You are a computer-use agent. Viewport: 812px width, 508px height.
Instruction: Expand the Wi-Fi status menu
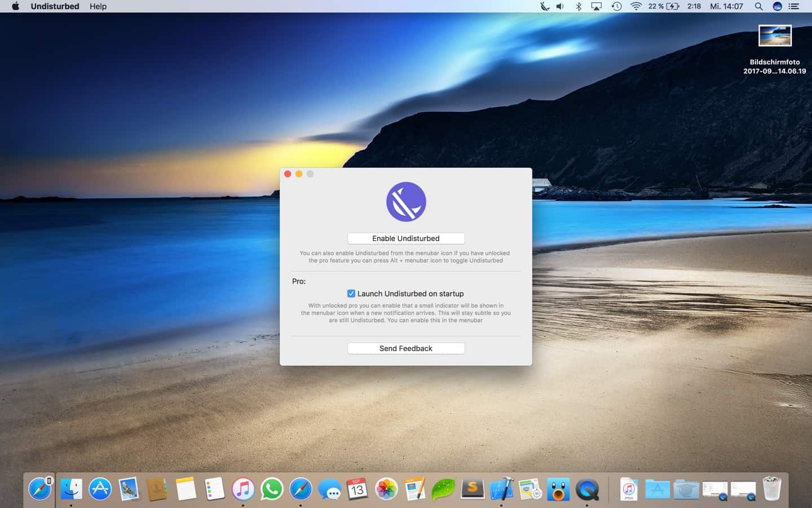(636, 6)
